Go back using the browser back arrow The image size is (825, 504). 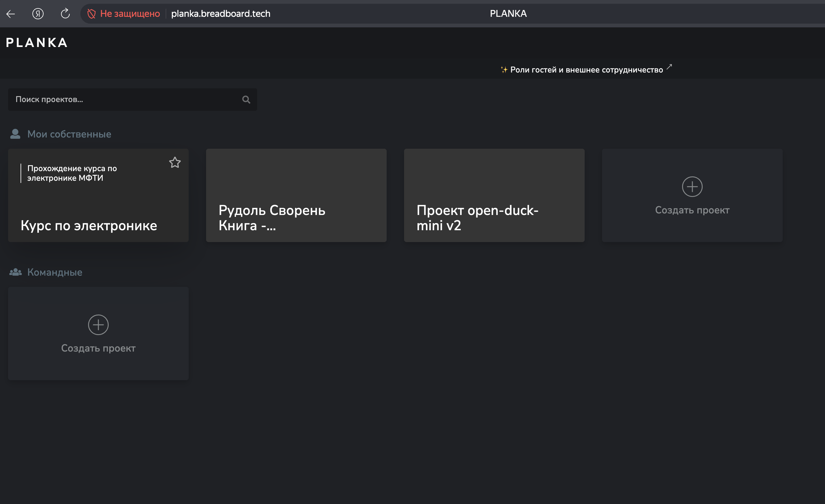(x=11, y=14)
